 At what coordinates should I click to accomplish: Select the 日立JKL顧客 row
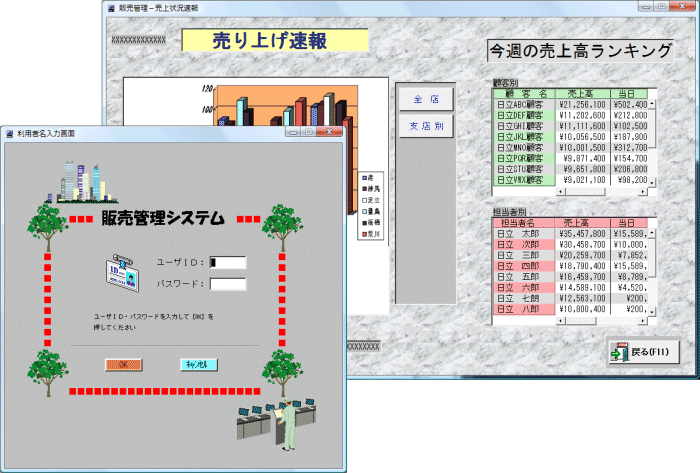(571, 137)
